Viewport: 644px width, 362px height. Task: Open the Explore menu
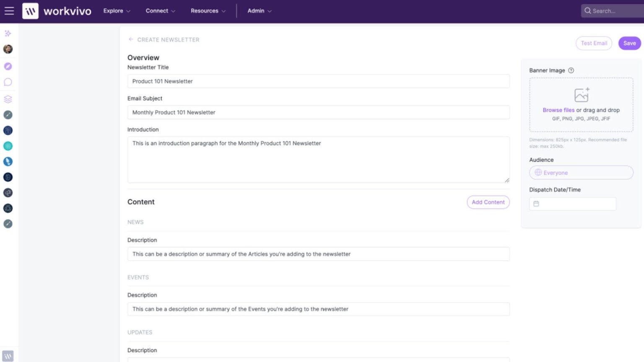click(116, 11)
